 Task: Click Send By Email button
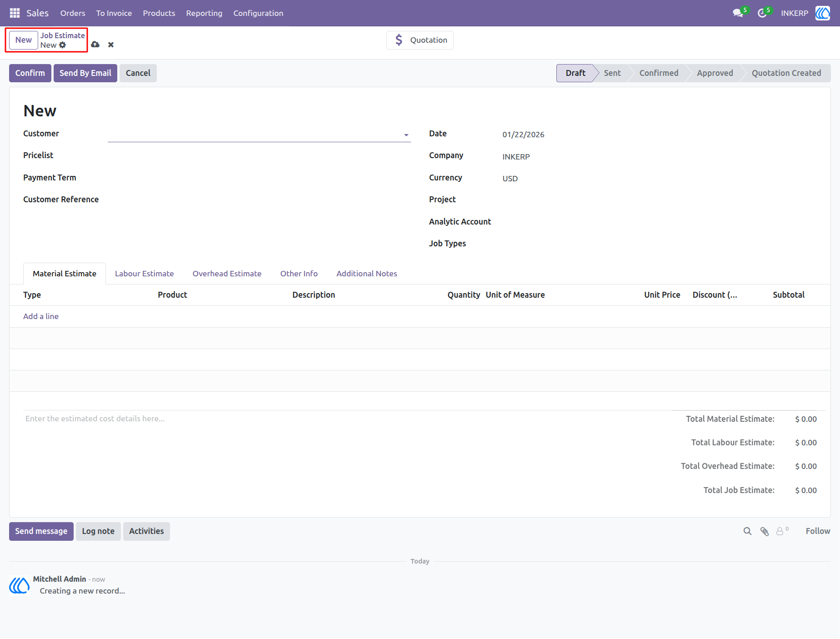click(85, 73)
